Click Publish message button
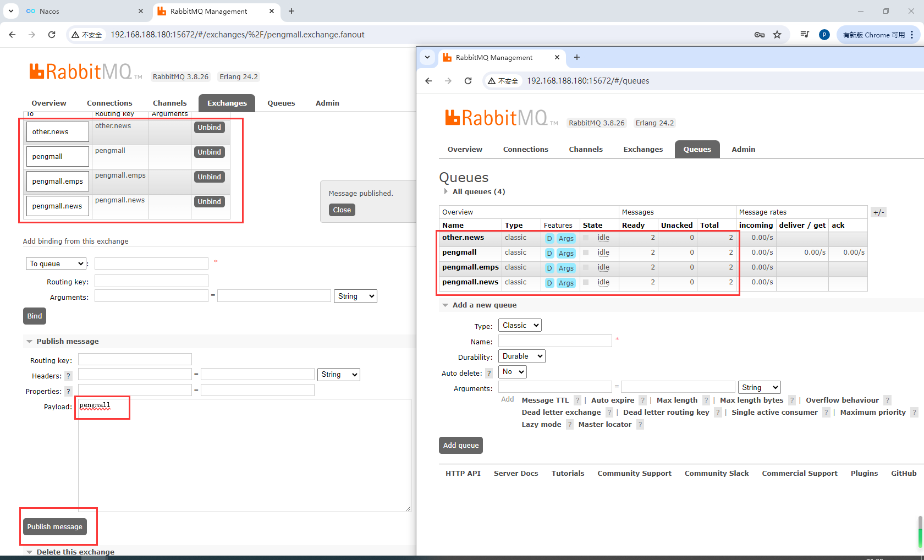The image size is (924, 560). coord(55,526)
